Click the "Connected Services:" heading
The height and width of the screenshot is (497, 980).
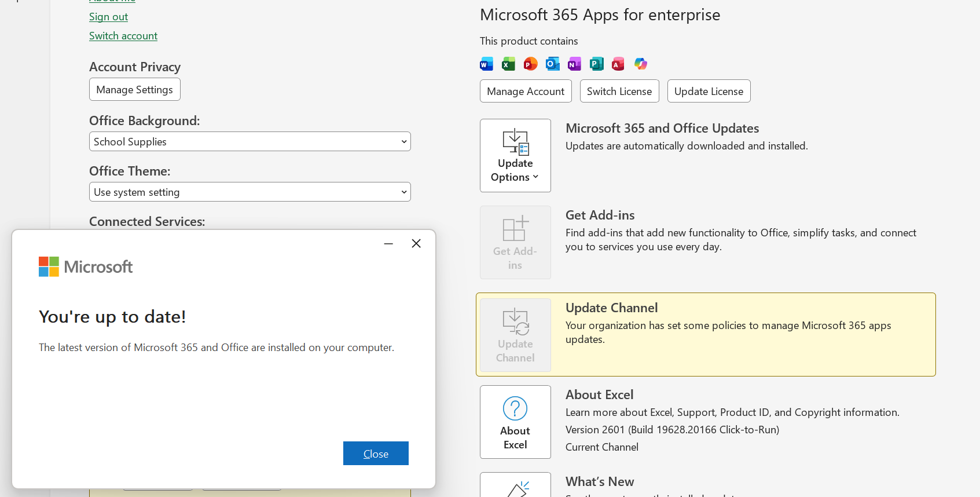[147, 221]
